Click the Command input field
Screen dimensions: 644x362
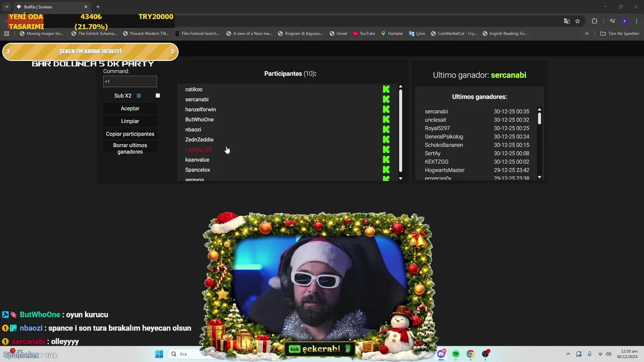click(130, 81)
